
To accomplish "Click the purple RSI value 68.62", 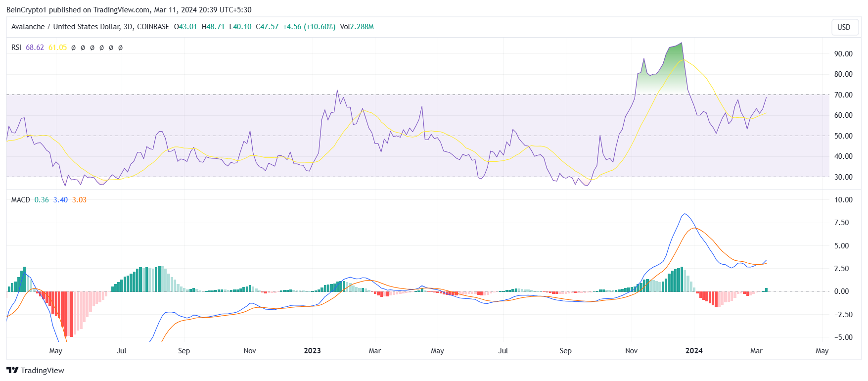I will coord(35,48).
